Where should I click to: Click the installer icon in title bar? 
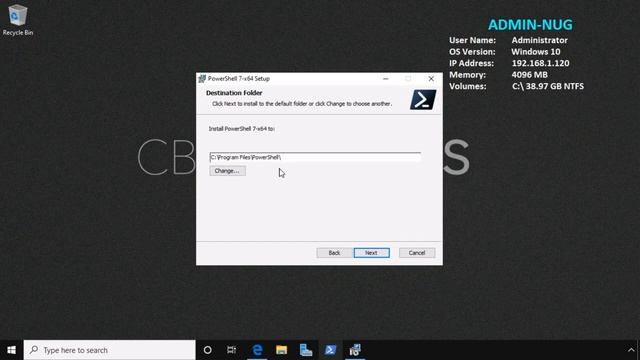(x=202, y=78)
